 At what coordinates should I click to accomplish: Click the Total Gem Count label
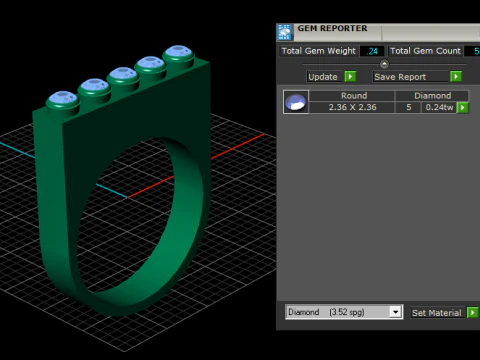coord(426,51)
